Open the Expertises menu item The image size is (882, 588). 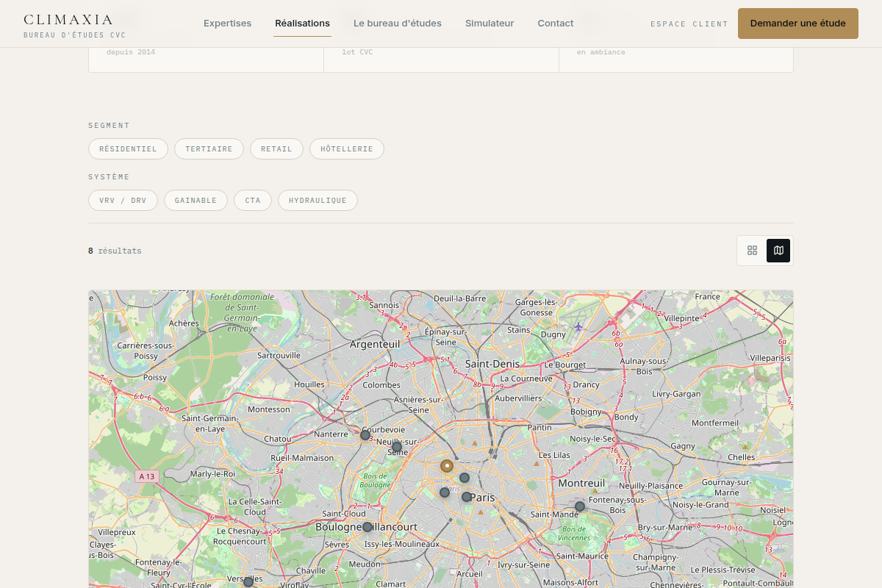click(227, 24)
